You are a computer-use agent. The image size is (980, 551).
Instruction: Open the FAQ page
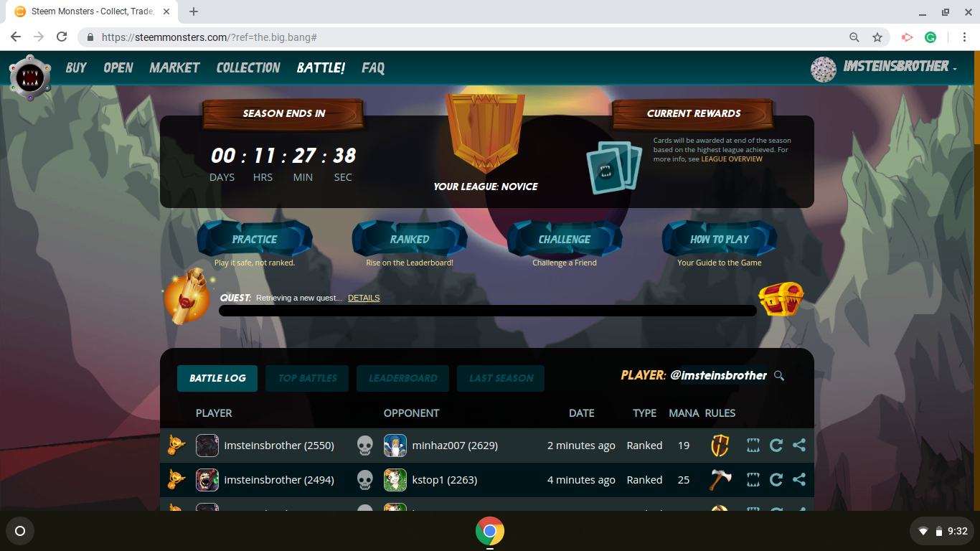point(373,67)
